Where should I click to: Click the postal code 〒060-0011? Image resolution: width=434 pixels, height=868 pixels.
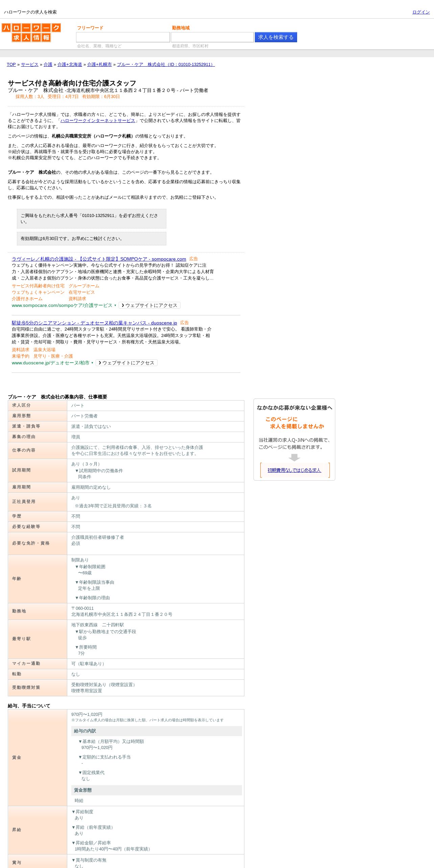click(82, 608)
